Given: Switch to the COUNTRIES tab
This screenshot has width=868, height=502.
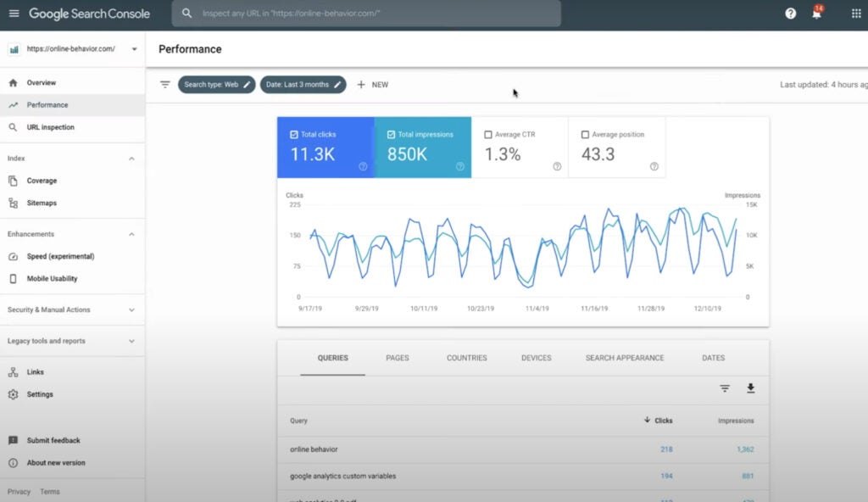Looking at the screenshot, I should (466, 357).
